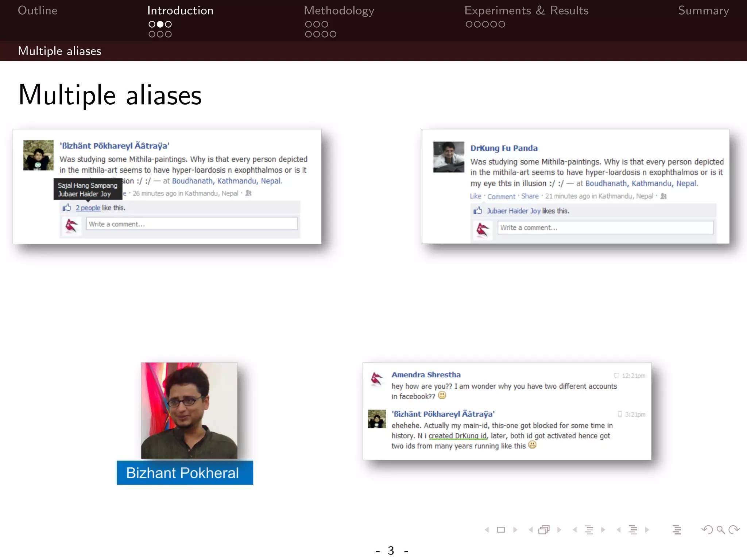
Task: Click Comment on DrKung Fu Panda post
Action: tap(501, 197)
